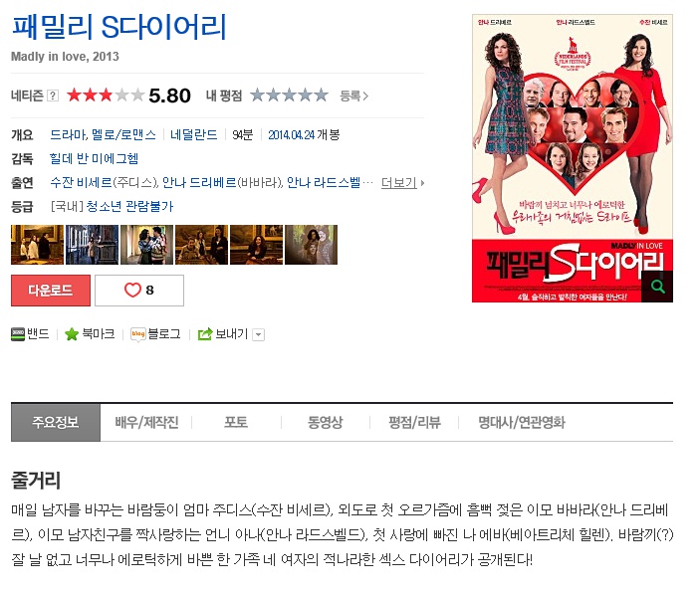The image size is (700, 597).
Task: Switch to the 배우/제작진 tab
Action: [146, 422]
